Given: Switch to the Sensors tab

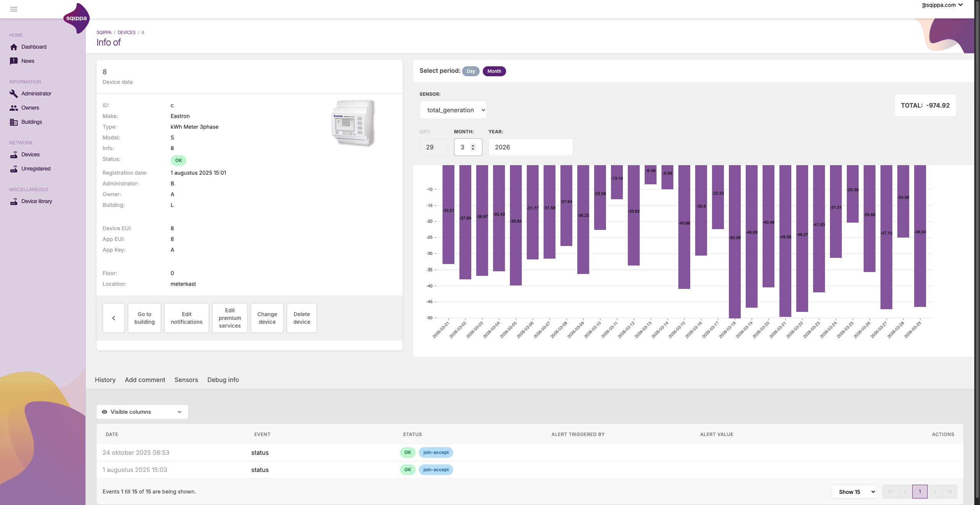Looking at the screenshot, I should tap(186, 380).
